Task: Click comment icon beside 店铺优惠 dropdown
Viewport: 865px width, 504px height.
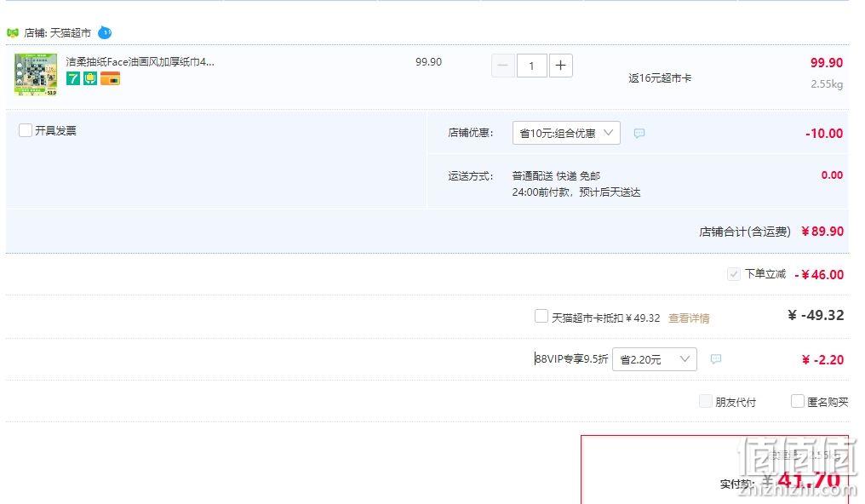Action: pyautogui.click(x=639, y=133)
